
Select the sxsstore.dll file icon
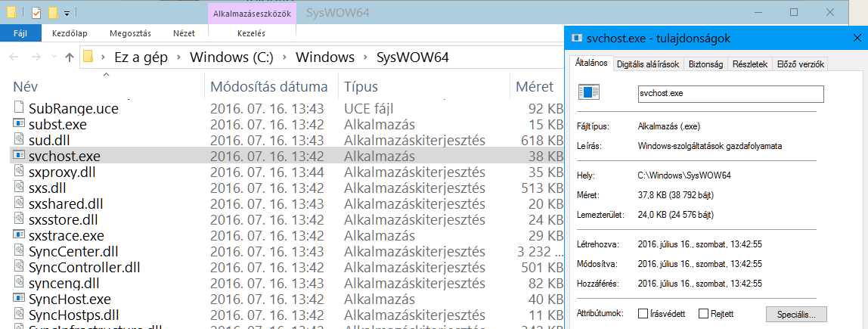pyautogui.click(x=19, y=219)
